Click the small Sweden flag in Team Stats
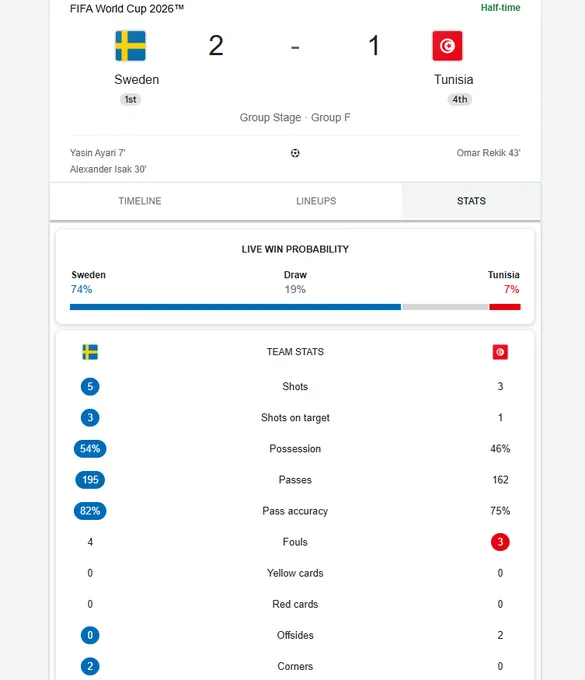Viewport: 585px width, 680px height. coord(90,352)
